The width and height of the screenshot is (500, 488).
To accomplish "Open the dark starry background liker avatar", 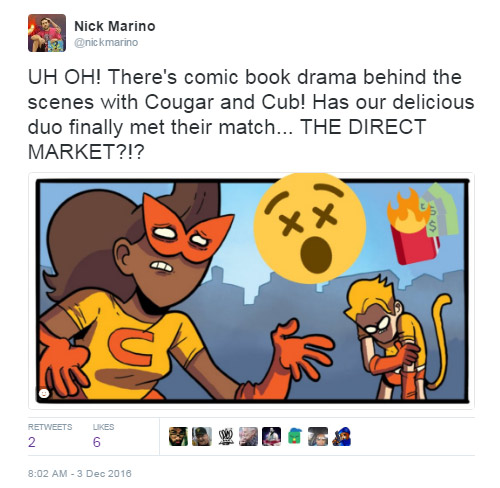I will point(271,436).
